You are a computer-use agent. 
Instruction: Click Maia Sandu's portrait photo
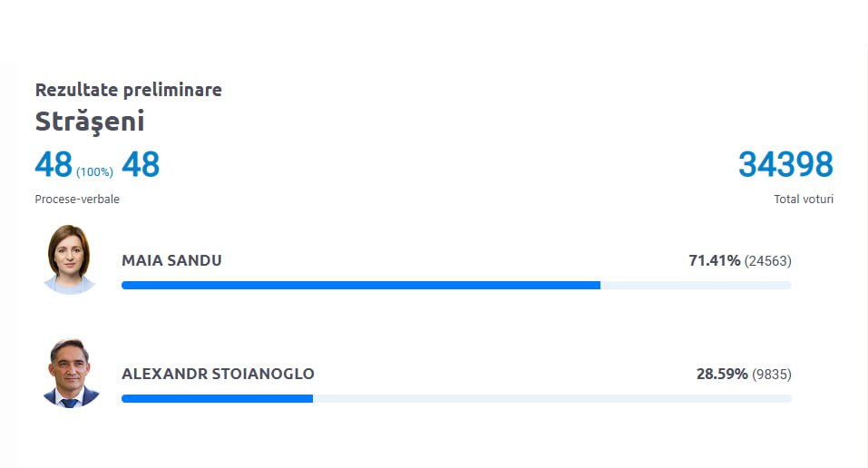[x=69, y=259]
